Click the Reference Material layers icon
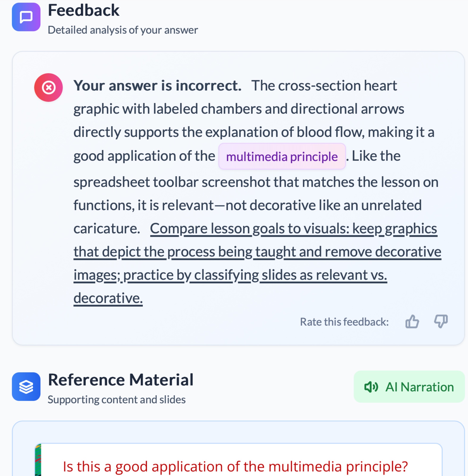468x476 pixels. point(26,387)
